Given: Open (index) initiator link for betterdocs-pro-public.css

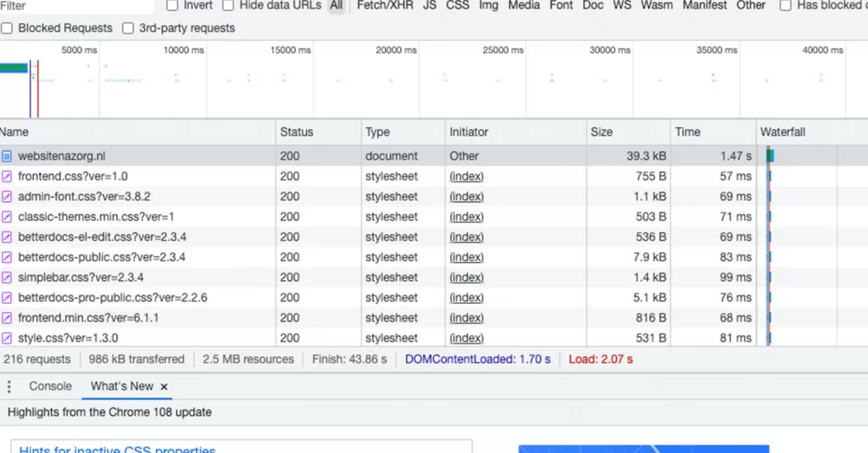Looking at the screenshot, I should (467, 298).
